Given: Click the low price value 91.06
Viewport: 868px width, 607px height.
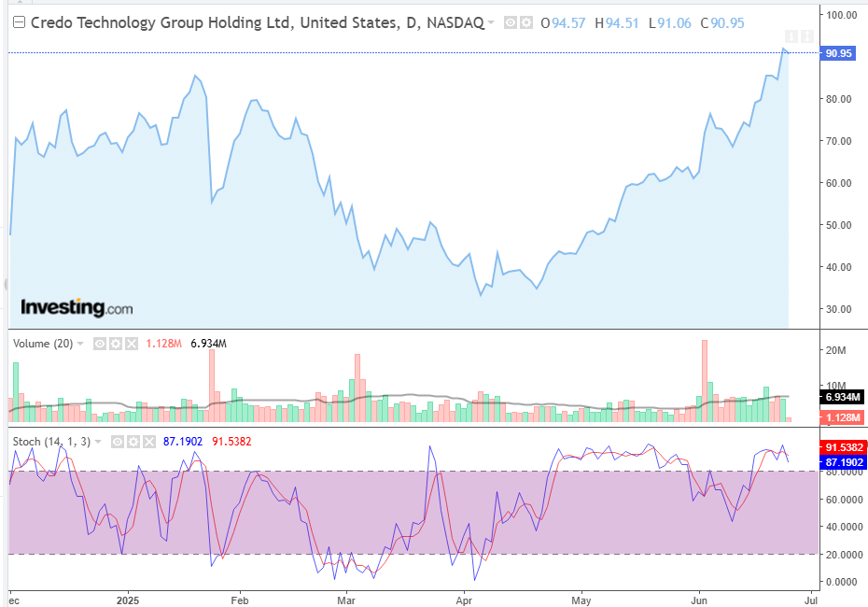Looking at the screenshot, I should [674, 23].
